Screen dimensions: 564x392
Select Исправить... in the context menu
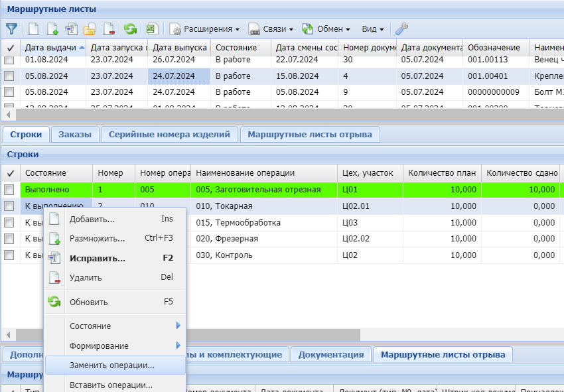click(97, 258)
